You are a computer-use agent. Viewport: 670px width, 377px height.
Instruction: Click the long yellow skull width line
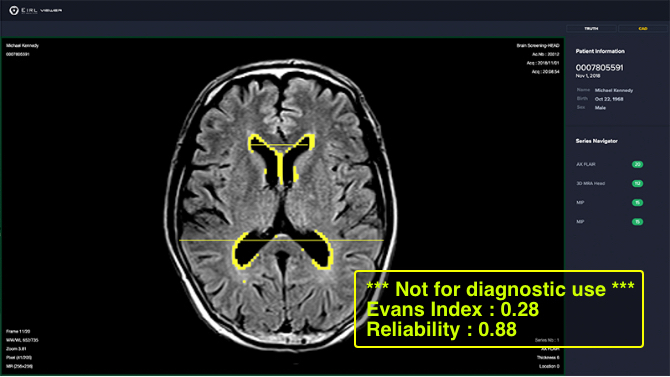(282, 241)
